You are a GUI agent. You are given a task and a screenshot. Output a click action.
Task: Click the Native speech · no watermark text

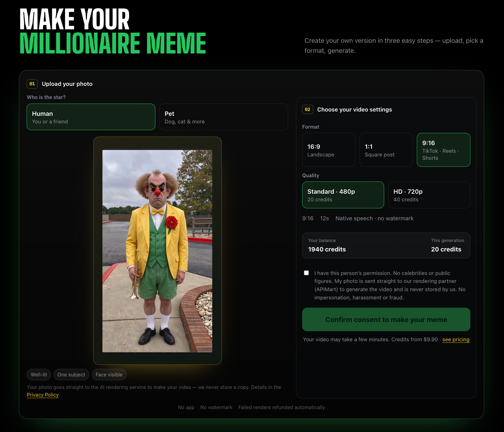[x=374, y=218]
